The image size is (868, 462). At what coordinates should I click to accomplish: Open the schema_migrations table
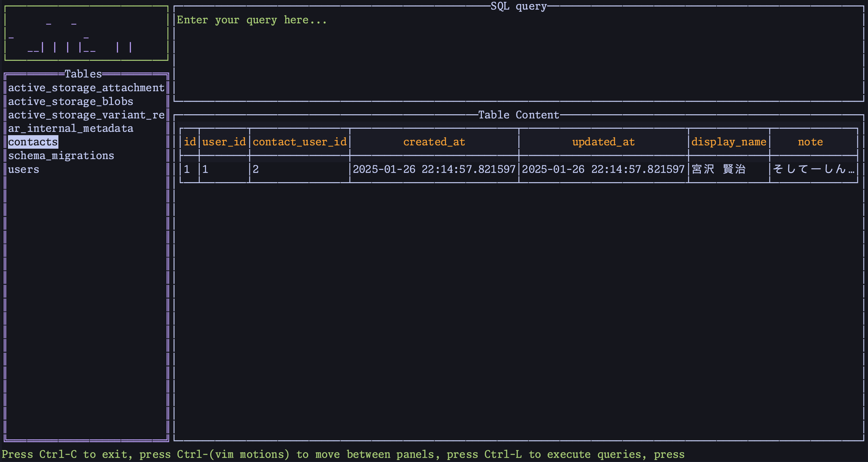[x=61, y=155]
